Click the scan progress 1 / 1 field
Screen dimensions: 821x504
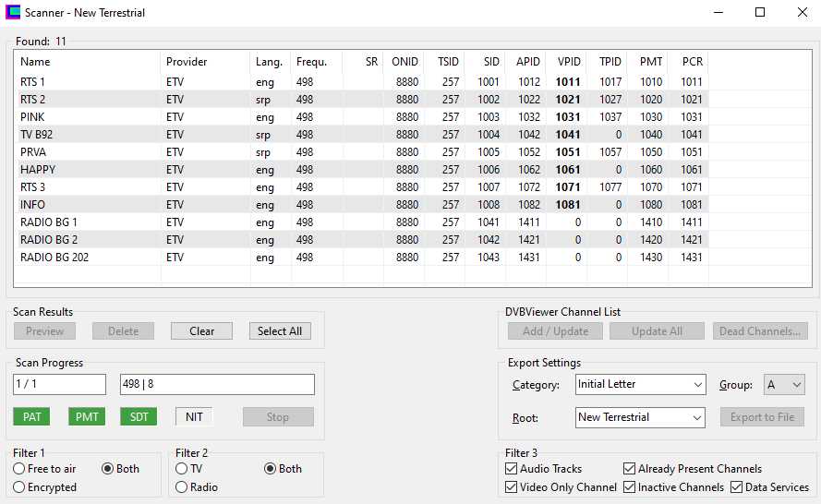(59, 384)
